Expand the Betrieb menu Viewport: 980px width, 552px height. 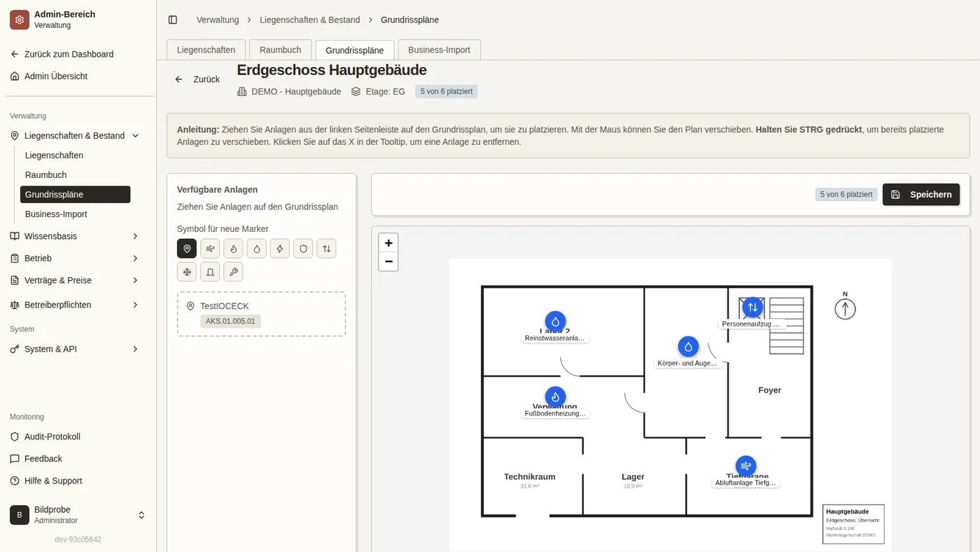click(75, 258)
